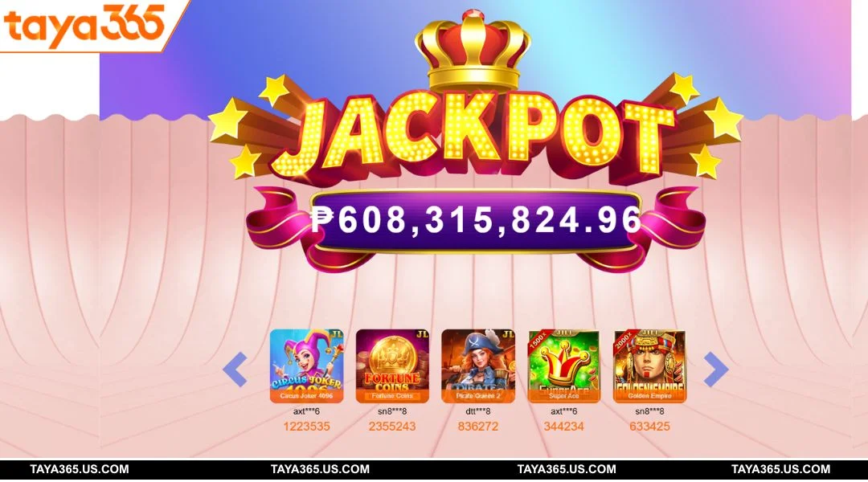The image size is (868, 482).
Task: Open the Fortune Coins game icon
Action: (392, 366)
